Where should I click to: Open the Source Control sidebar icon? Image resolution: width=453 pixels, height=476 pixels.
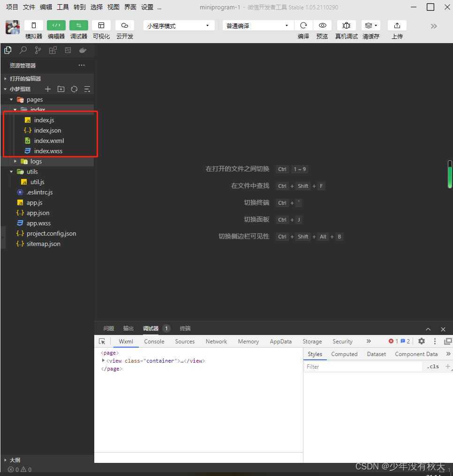pyautogui.click(x=38, y=50)
